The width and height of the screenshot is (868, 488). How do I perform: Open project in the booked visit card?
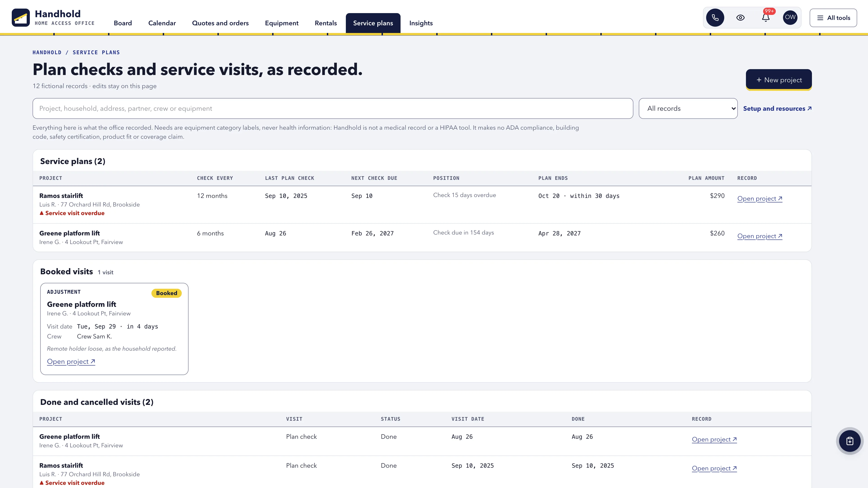(x=71, y=361)
